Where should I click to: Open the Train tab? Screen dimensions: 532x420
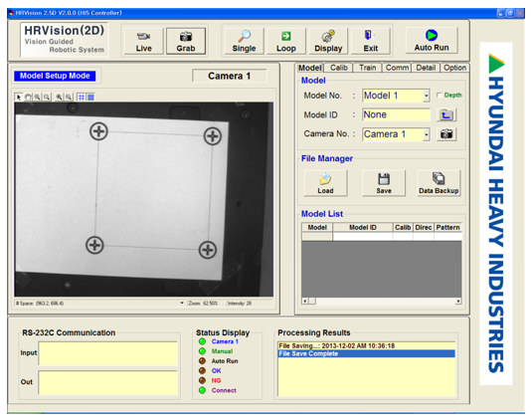click(x=368, y=68)
